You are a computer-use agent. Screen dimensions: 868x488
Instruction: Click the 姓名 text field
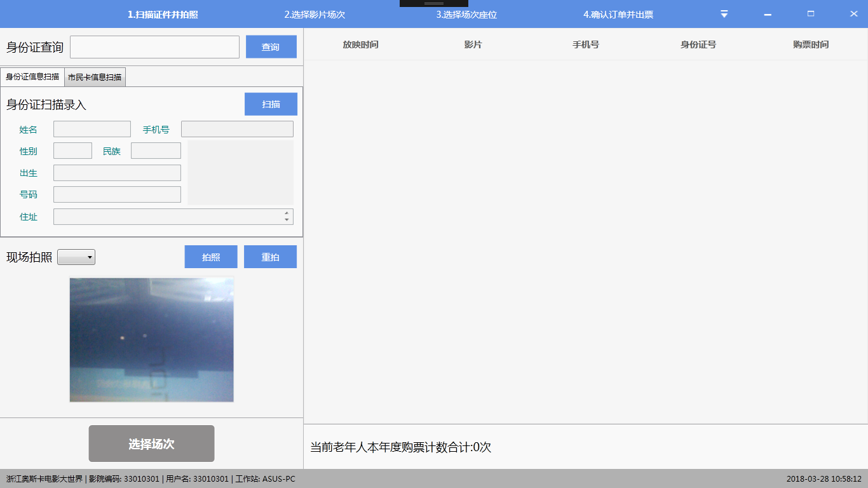[92, 129]
